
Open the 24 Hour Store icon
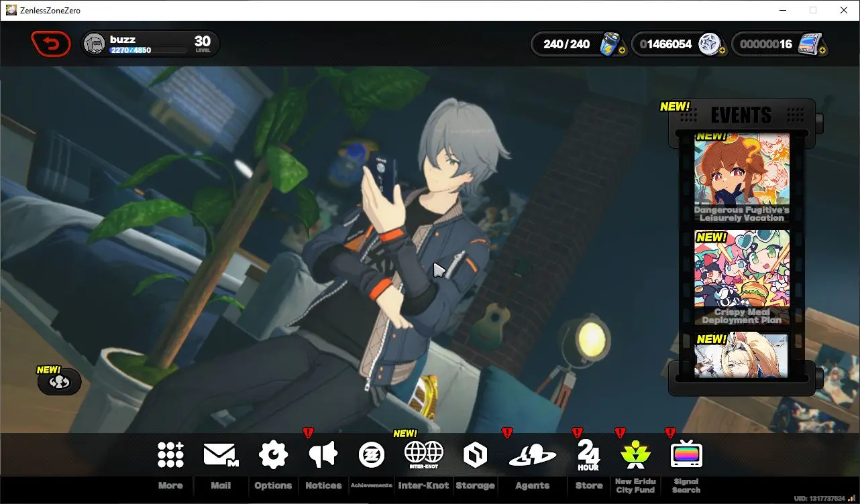[589, 456]
